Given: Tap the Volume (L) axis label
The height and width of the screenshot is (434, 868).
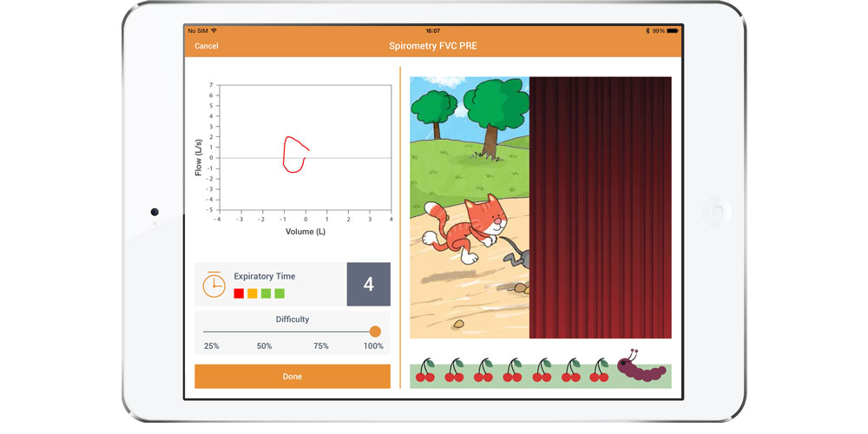Looking at the screenshot, I should tap(306, 232).
